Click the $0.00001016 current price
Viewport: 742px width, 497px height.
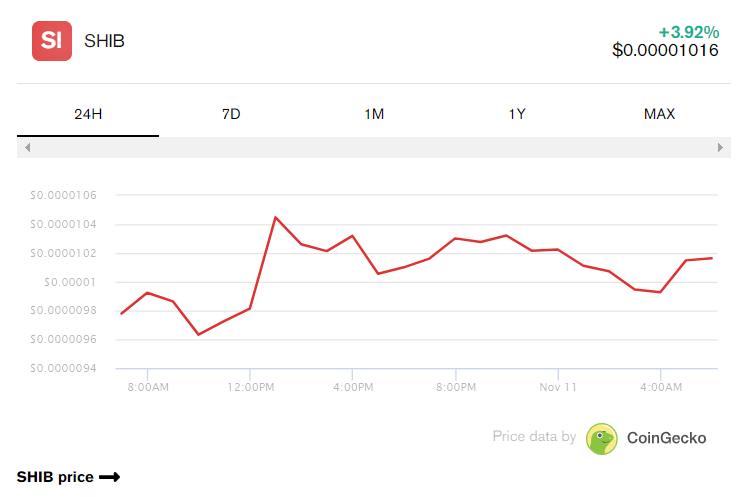(x=665, y=50)
